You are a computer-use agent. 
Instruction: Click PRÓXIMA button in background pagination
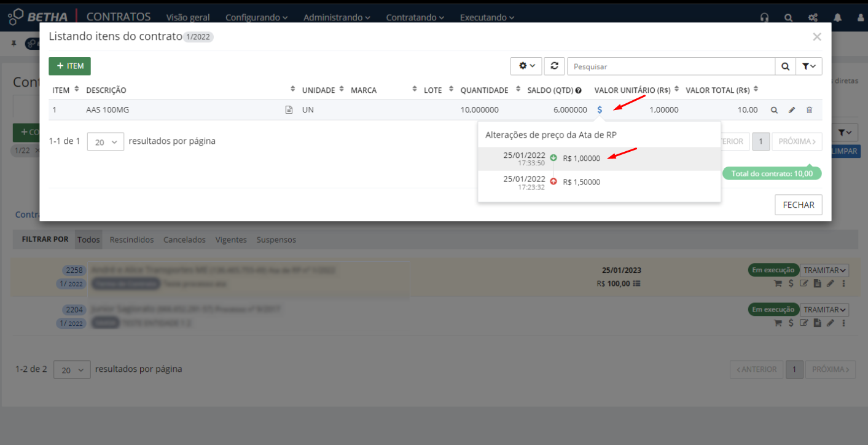click(x=831, y=369)
